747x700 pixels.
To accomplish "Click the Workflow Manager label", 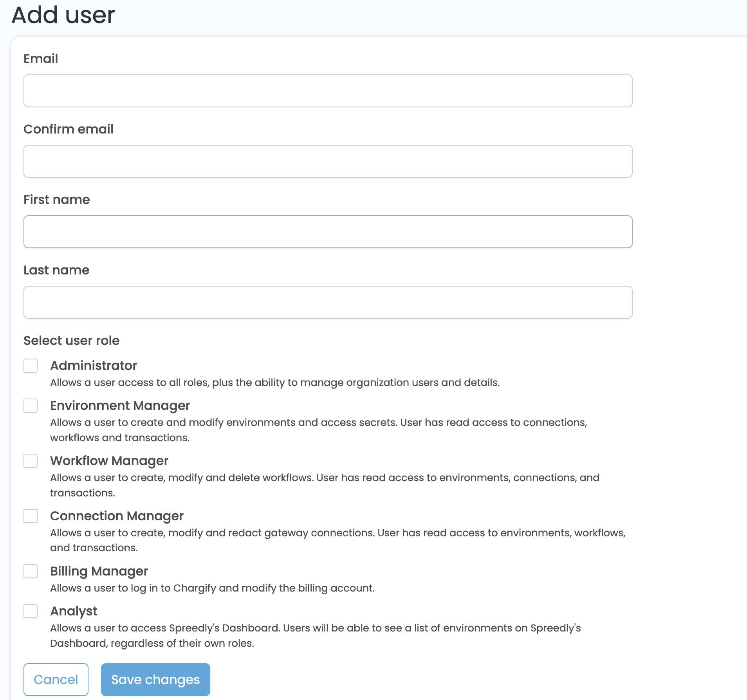I will [x=109, y=461].
